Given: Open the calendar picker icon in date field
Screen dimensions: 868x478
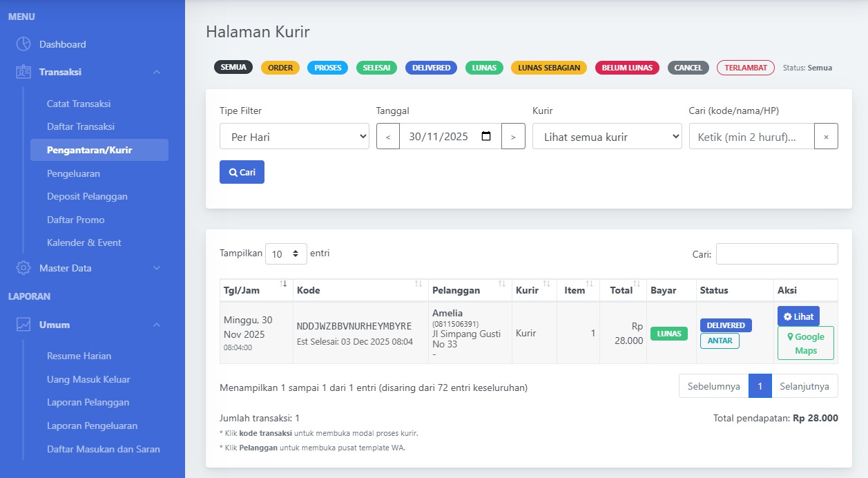Looking at the screenshot, I should (486, 137).
